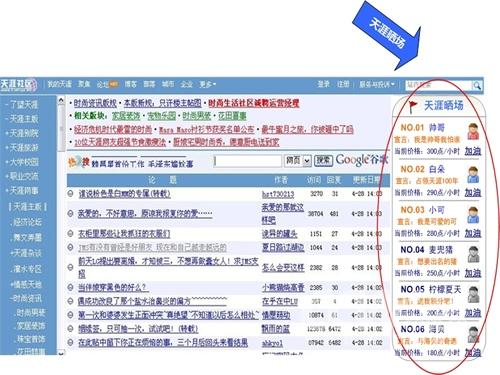Click 加油 for NO.01 帅哥
Screen dimensions: 500x375
(x=473, y=151)
